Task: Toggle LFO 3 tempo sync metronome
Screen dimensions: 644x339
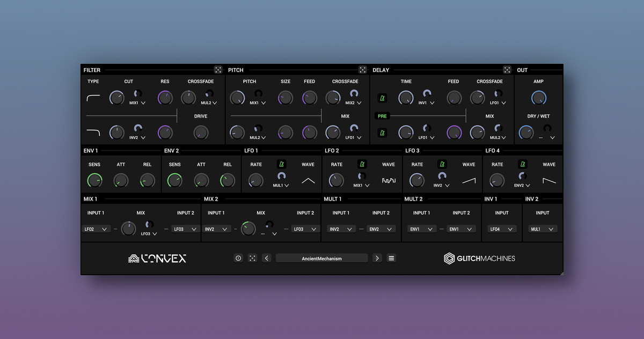Action: 442,164
